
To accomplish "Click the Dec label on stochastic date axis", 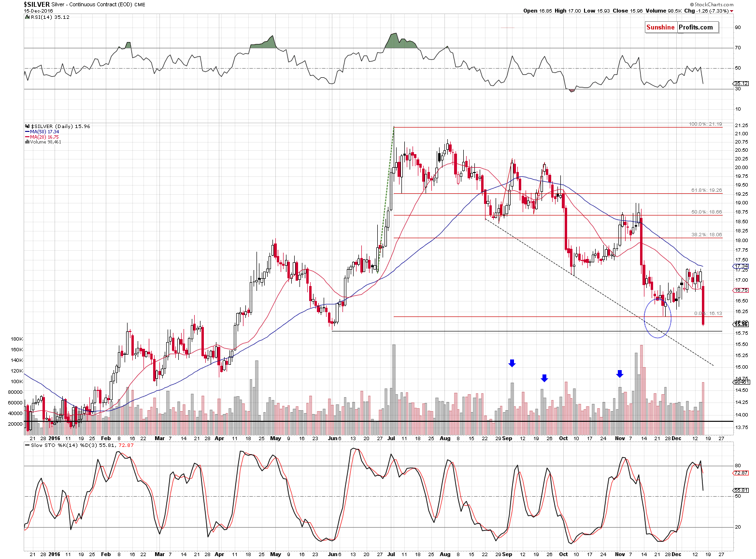I will [676, 554].
